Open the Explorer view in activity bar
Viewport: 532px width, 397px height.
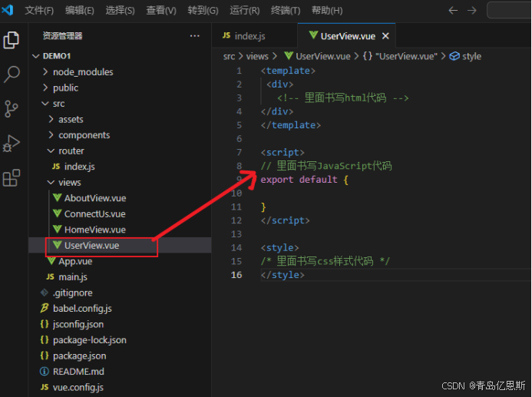(12, 40)
